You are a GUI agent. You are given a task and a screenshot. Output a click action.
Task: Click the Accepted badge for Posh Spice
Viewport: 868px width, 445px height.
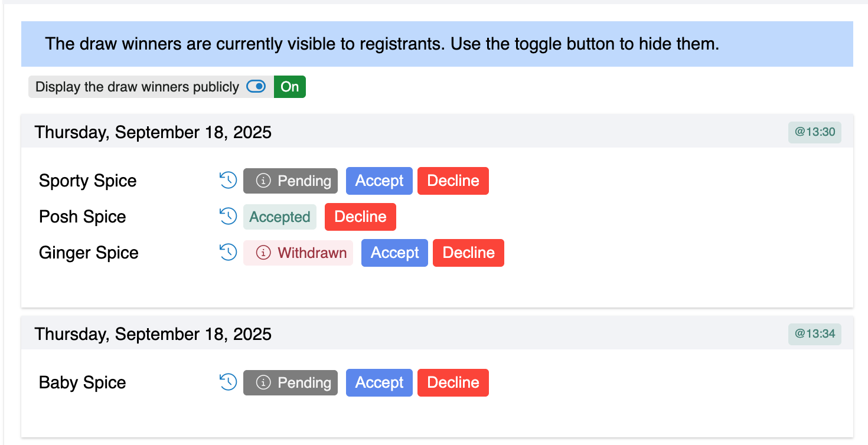pyautogui.click(x=280, y=217)
